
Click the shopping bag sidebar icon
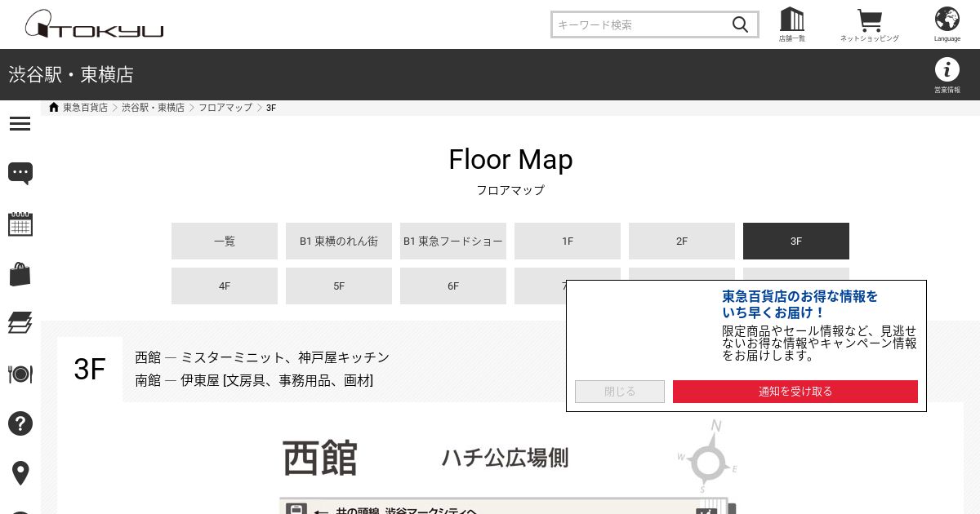tap(20, 274)
